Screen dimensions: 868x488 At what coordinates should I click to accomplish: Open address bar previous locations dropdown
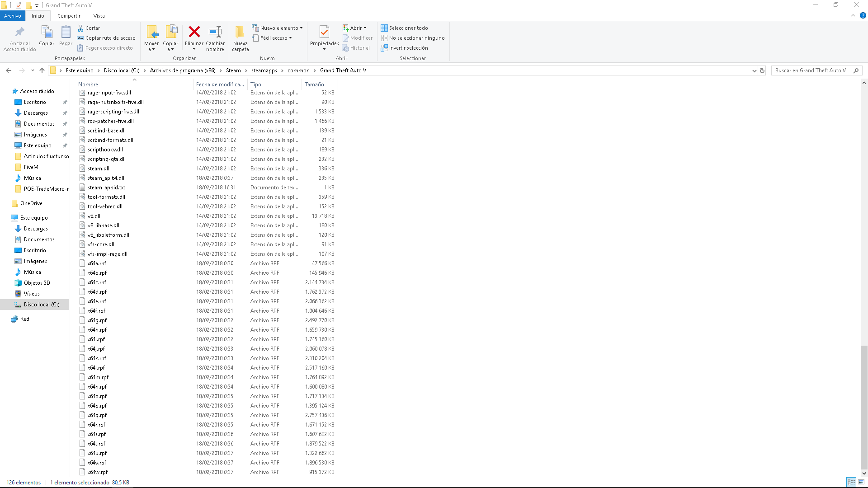pyautogui.click(x=754, y=70)
